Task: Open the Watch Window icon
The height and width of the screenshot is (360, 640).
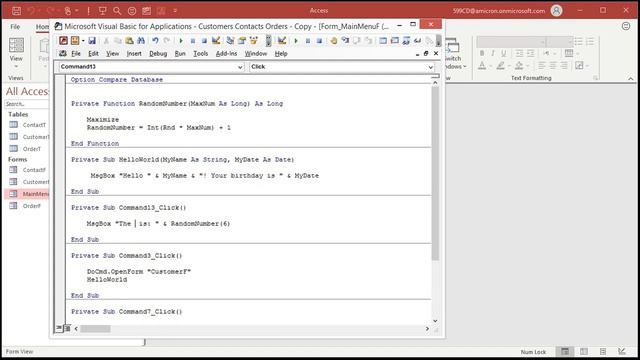Action: point(406,40)
